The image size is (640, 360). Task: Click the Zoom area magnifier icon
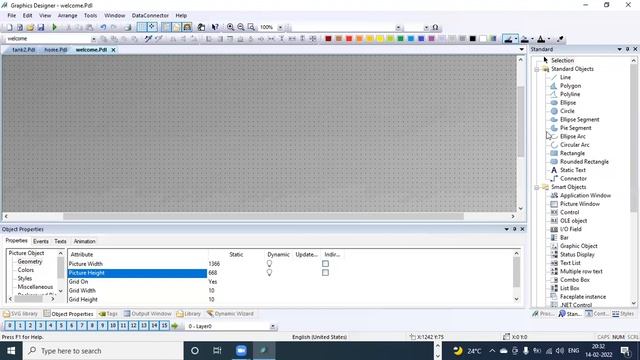[x=251, y=27]
